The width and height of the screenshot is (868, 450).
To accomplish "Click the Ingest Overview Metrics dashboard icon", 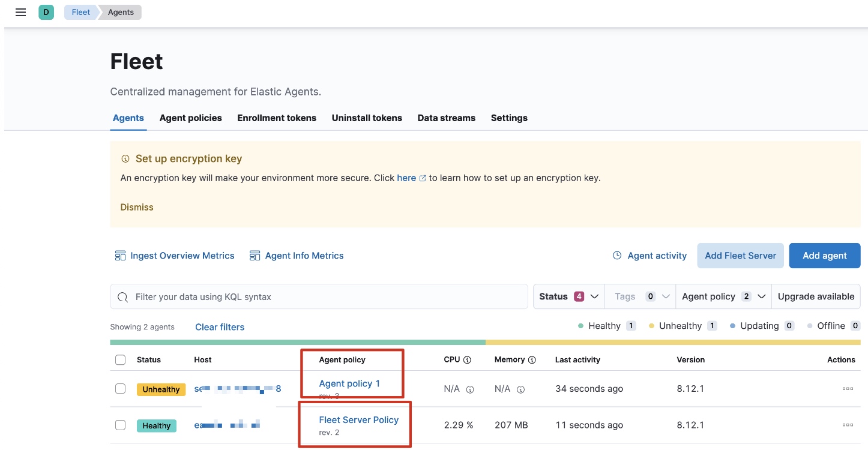I will pyautogui.click(x=120, y=256).
